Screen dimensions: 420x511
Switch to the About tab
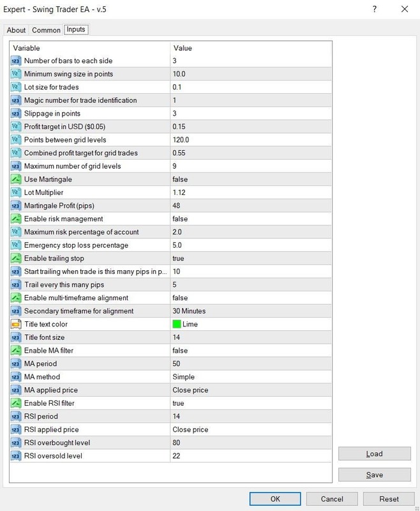(16, 30)
